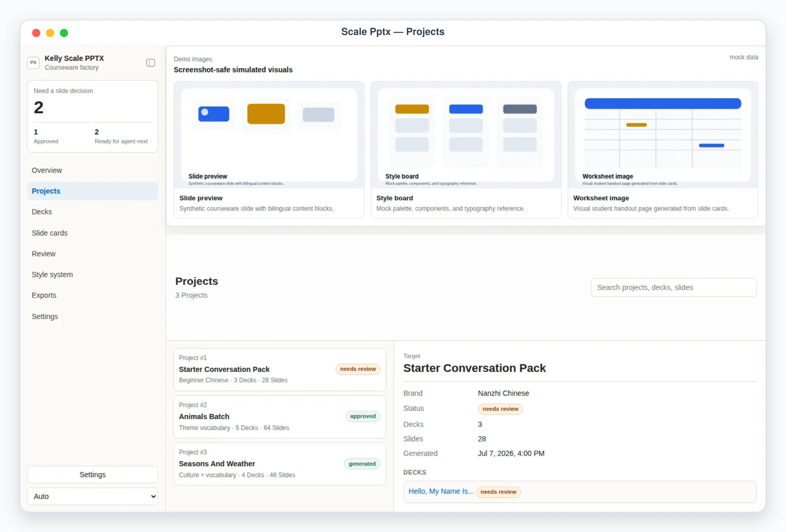Select Starter Conversation Pack project card
The height and width of the screenshot is (532, 786).
pos(280,370)
